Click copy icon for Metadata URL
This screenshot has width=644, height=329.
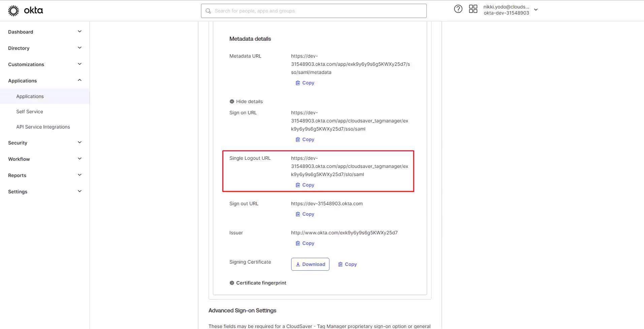[x=298, y=83]
